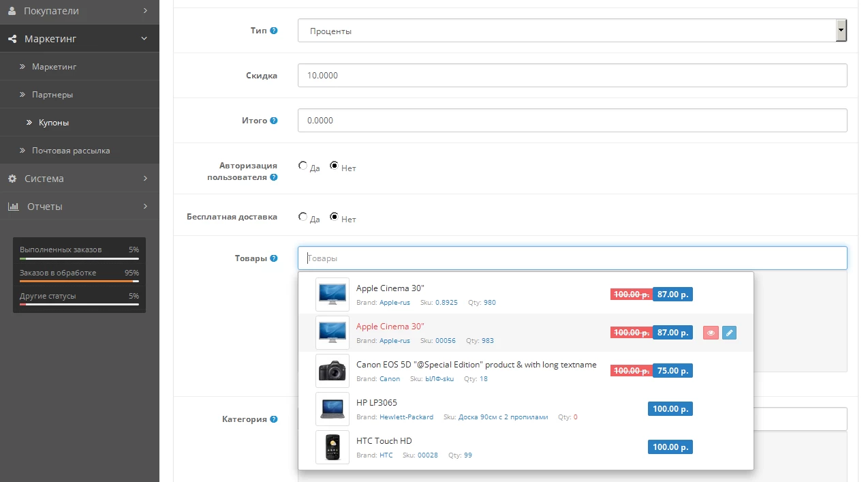This screenshot has width=868, height=482.
Task: Open the Купоны submenu item
Action: 80,123
